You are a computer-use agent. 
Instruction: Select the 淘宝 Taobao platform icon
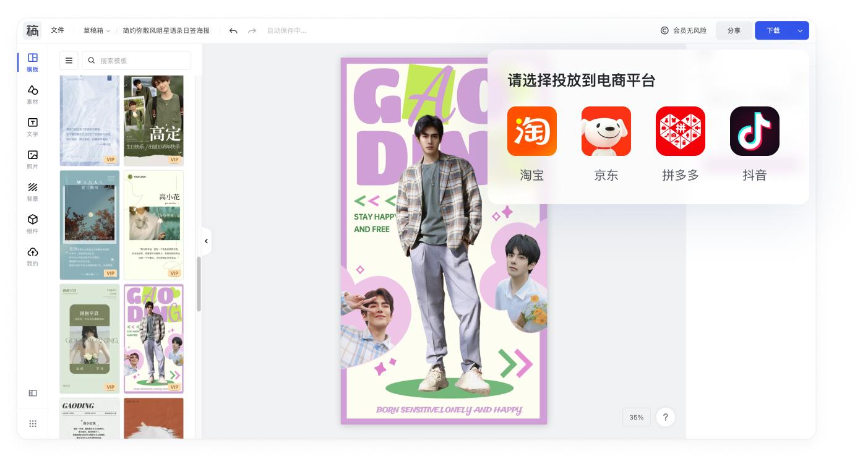[x=532, y=131]
